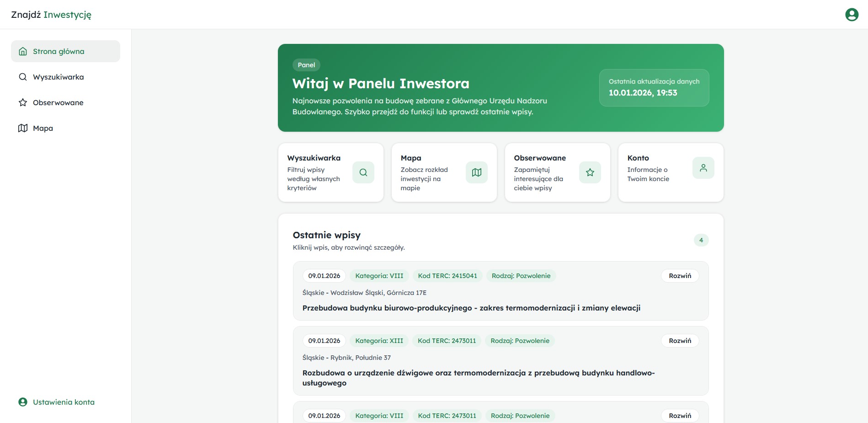Image resolution: width=868 pixels, height=423 pixels.
Task: Click title Przebudowa budynku biurowo-produkcyjnego
Action: 471,308
